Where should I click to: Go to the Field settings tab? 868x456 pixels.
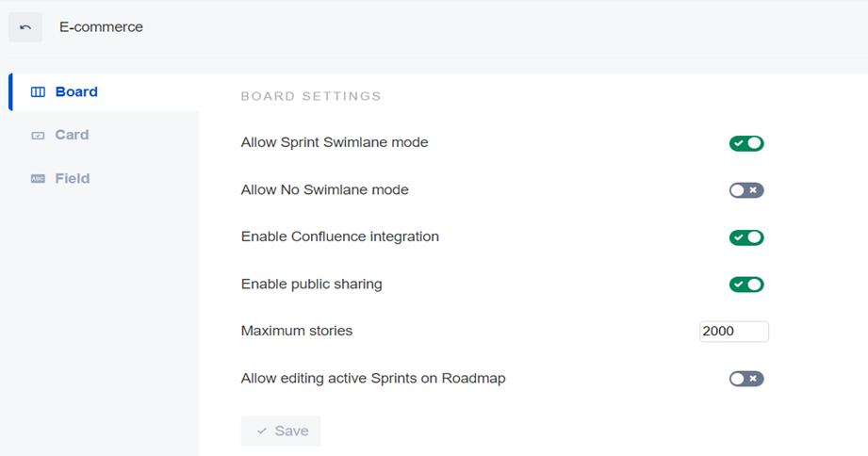coord(73,178)
